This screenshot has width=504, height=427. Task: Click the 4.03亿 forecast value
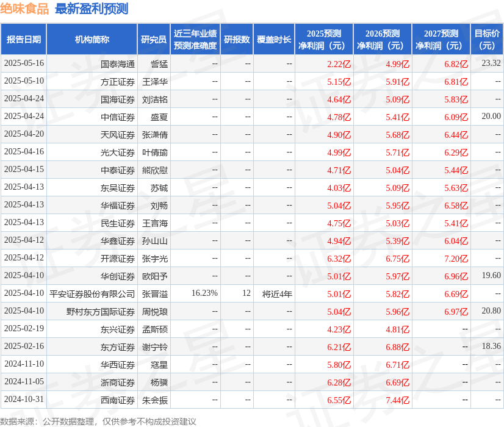click(339, 188)
